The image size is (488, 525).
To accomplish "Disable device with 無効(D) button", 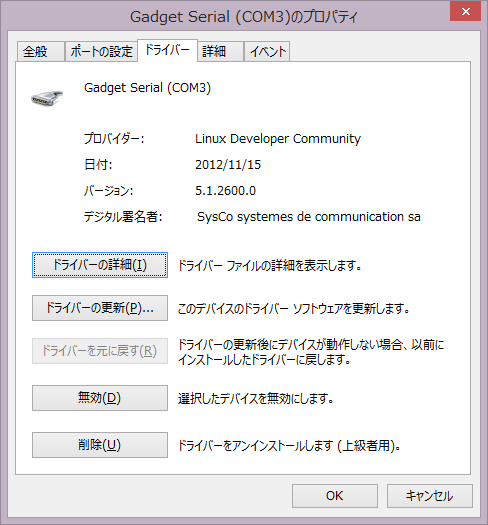I will (100, 398).
